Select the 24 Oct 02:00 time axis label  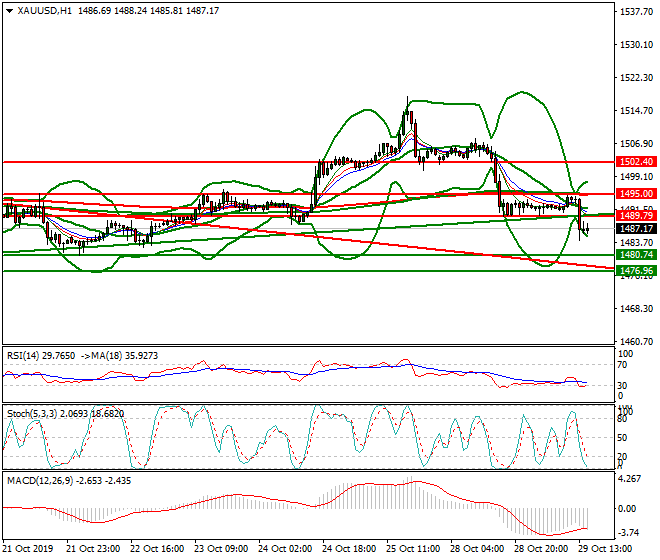point(285,549)
